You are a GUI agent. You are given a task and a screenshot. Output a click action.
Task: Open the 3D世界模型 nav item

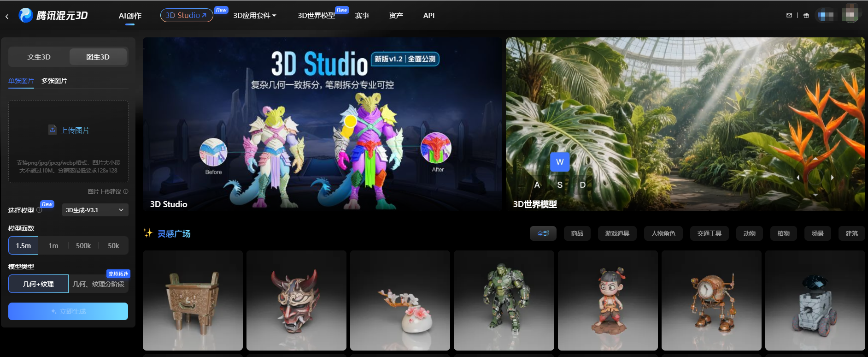coord(317,16)
